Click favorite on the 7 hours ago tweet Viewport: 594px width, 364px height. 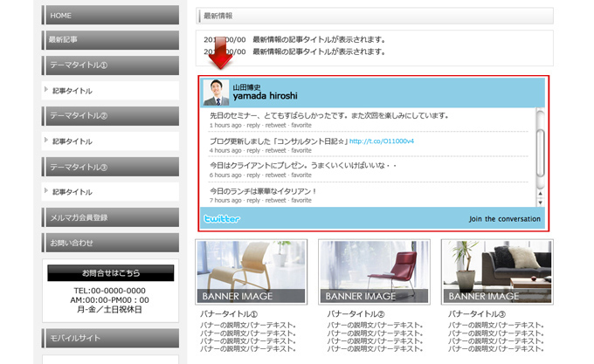(x=301, y=200)
